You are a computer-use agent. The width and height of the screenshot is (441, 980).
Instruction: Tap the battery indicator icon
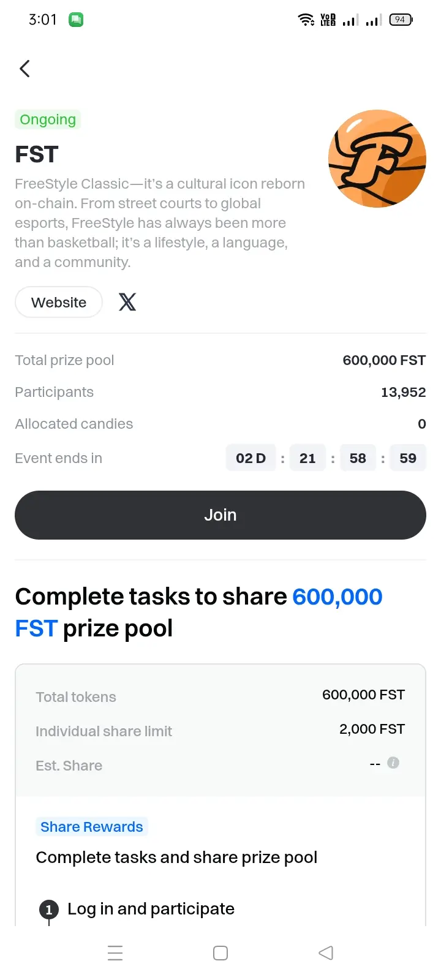[401, 20]
